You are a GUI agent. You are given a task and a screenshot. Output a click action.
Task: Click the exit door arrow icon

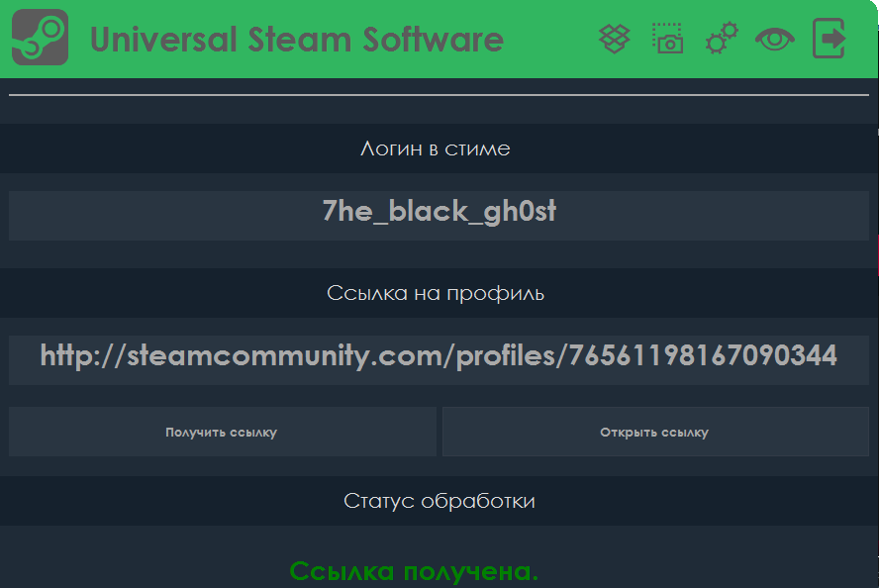coord(830,39)
